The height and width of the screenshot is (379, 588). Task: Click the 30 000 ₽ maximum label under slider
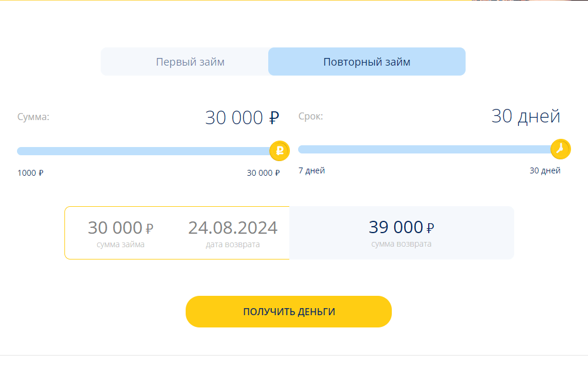click(x=263, y=173)
